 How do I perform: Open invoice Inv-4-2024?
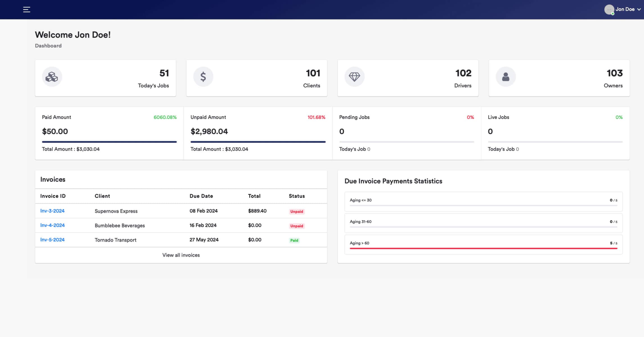(52, 225)
